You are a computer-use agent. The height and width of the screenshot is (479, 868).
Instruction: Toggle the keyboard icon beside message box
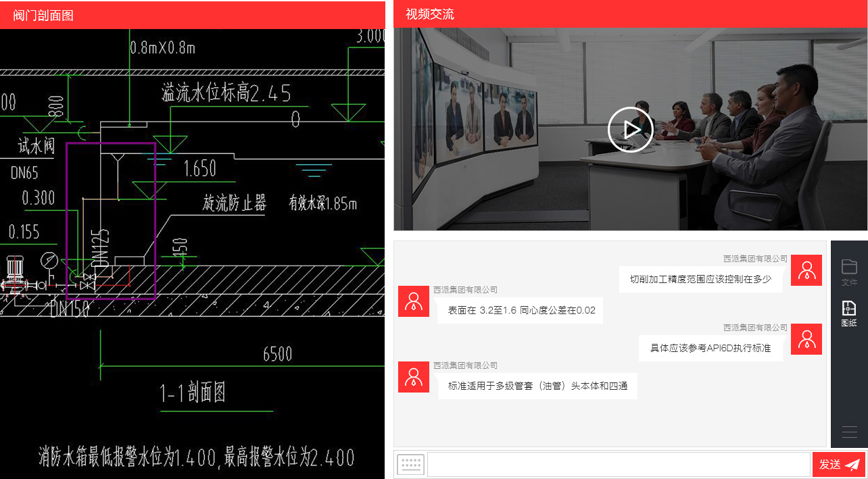411,465
